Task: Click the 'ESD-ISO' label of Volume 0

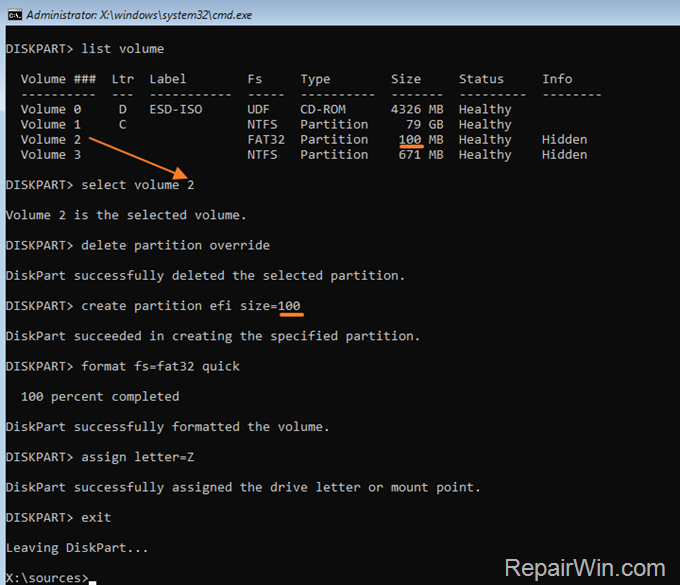Action: [x=176, y=109]
